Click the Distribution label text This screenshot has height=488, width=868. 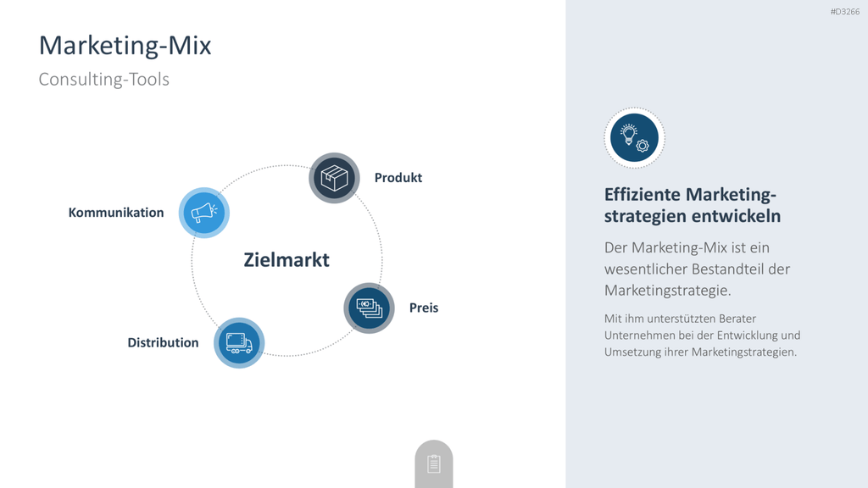[x=163, y=342]
